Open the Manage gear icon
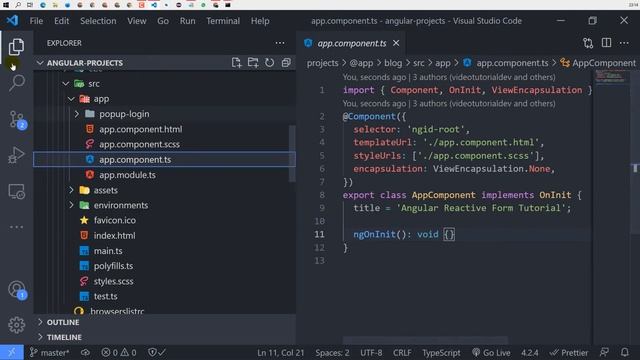Screen dimensions: 640x360 16,325
